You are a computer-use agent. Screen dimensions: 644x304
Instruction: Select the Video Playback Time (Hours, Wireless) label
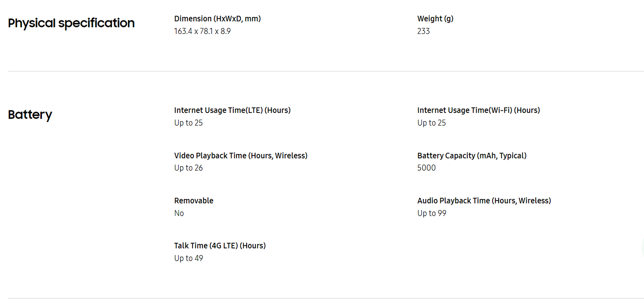[241, 156]
